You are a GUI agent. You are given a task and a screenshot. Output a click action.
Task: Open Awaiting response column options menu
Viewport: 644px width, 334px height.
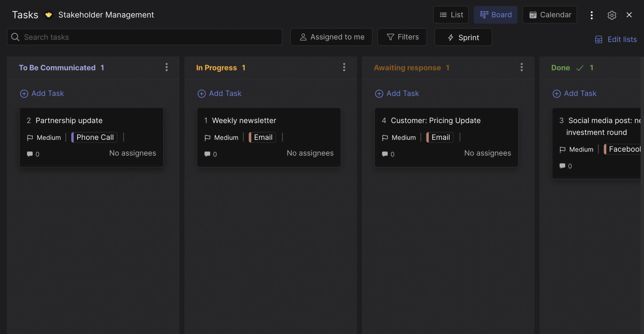pos(521,67)
